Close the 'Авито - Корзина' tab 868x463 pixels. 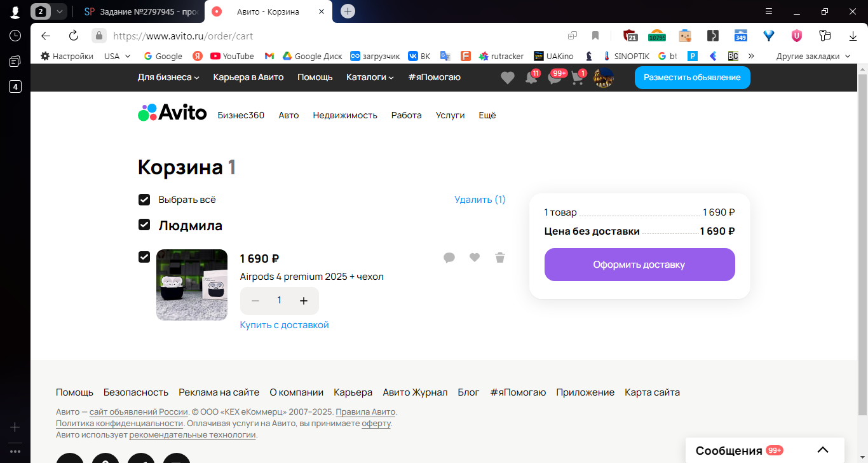[x=322, y=11]
